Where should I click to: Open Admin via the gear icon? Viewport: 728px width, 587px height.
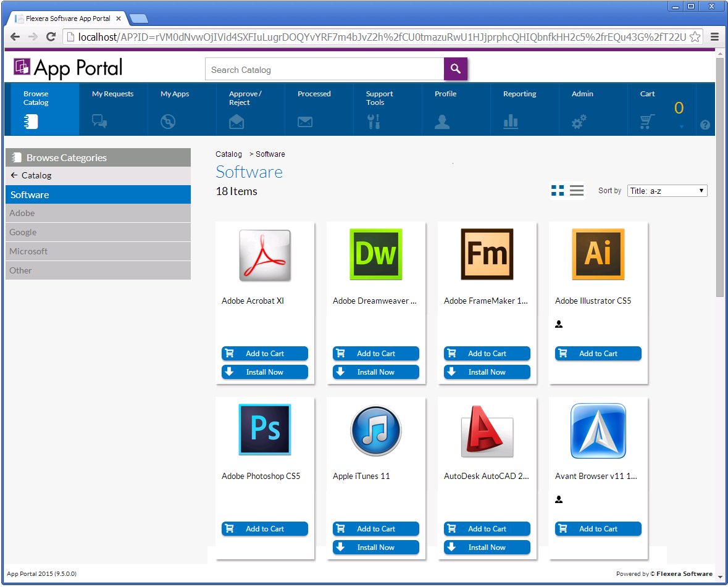point(578,122)
